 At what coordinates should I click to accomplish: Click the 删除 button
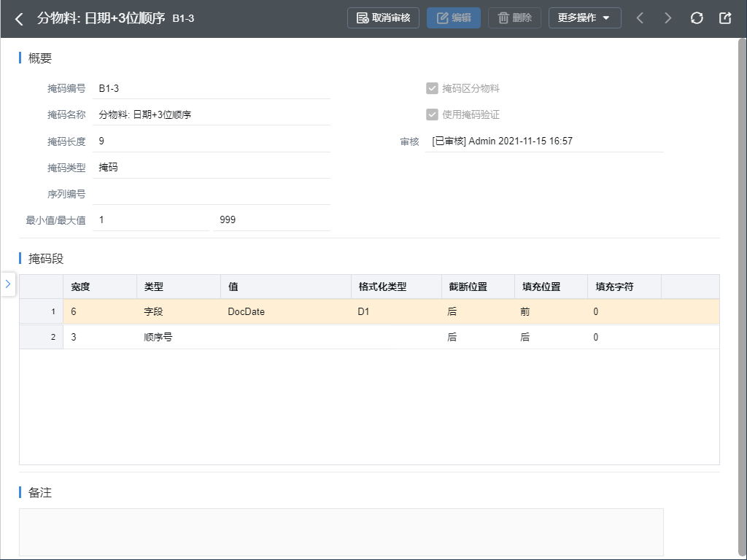pyautogui.click(x=514, y=18)
